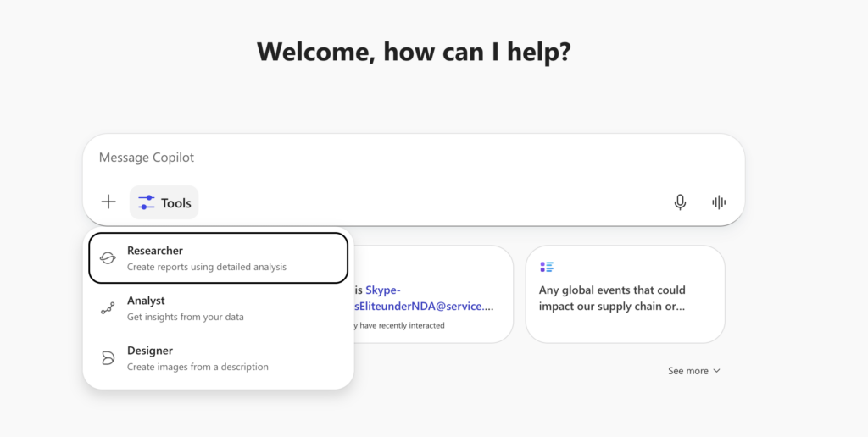Click the sliders icon beside Tools
The height and width of the screenshot is (437, 868).
pyautogui.click(x=146, y=202)
